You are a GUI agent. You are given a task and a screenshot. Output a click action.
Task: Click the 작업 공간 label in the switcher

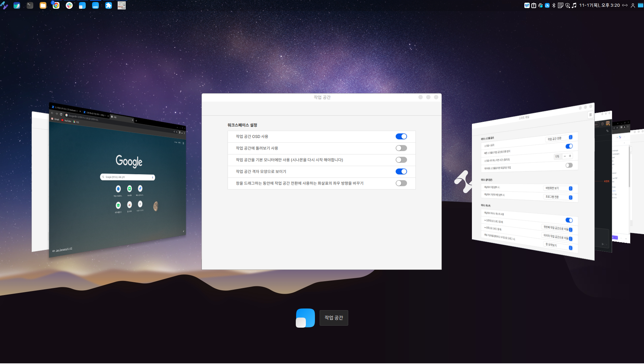point(333,318)
